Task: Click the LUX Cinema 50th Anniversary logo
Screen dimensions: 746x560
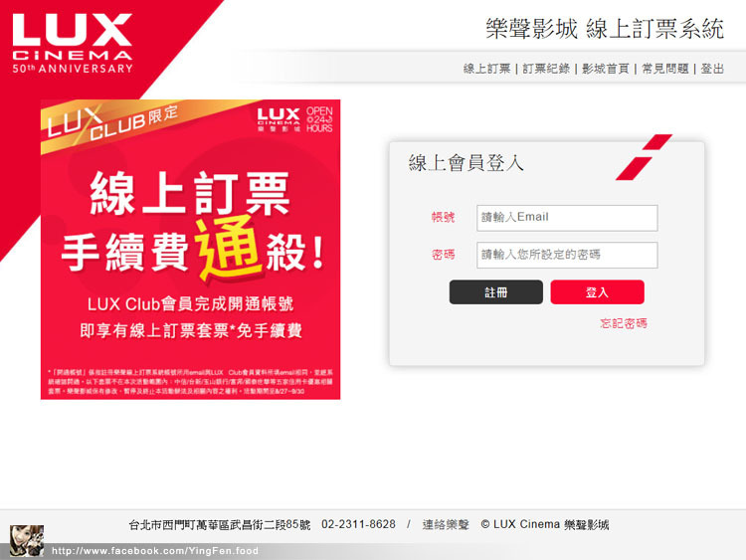Action: tap(73, 44)
